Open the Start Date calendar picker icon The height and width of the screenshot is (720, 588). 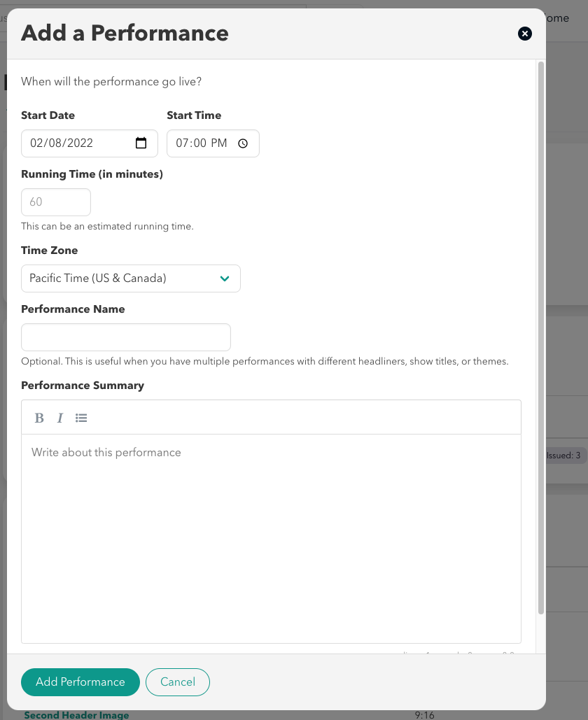tap(141, 143)
